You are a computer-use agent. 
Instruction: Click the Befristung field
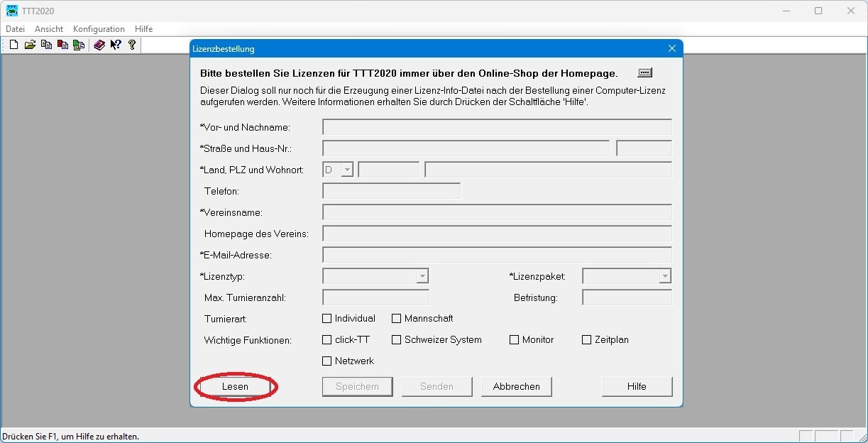coord(627,297)
